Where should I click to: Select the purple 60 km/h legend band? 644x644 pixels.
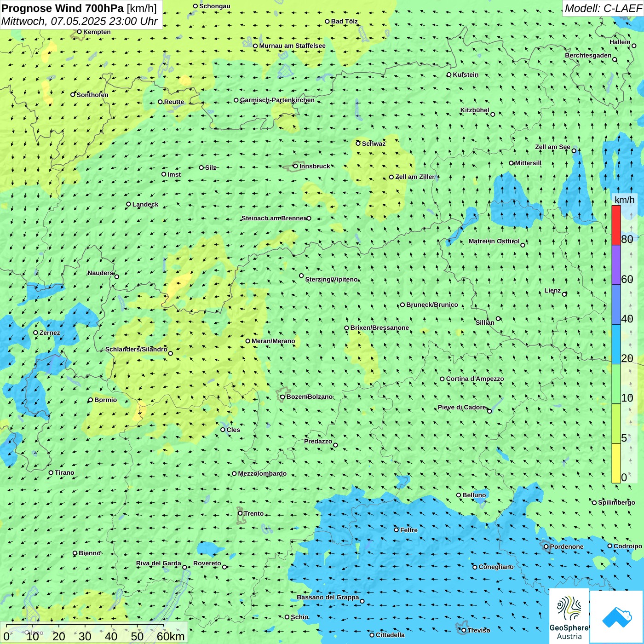616,265
